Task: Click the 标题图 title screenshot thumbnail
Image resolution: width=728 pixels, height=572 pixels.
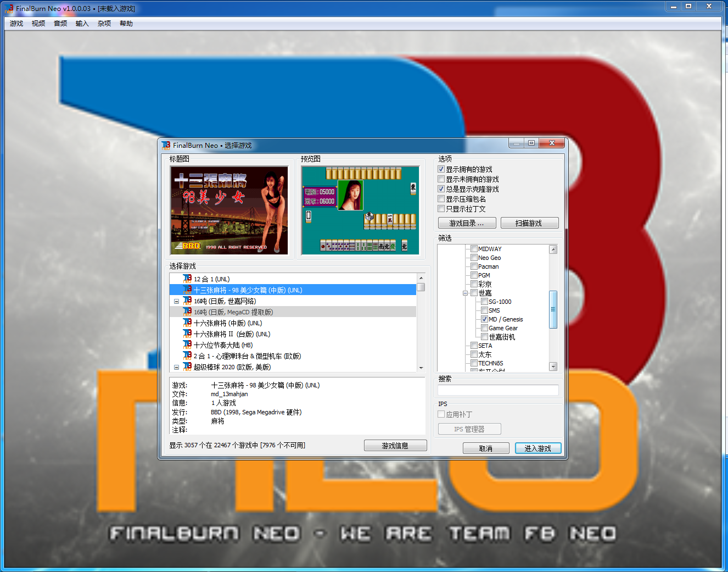Action: 229,210
